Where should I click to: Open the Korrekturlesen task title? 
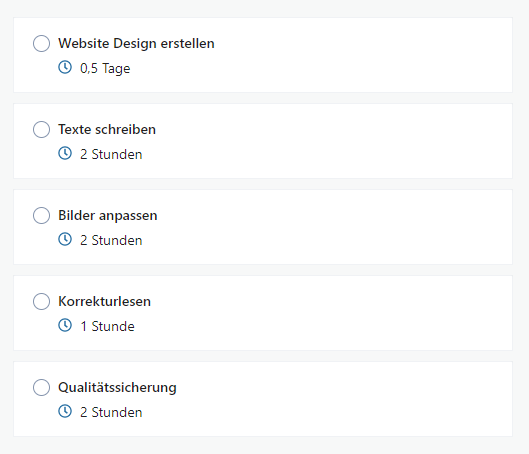[104, 302]
